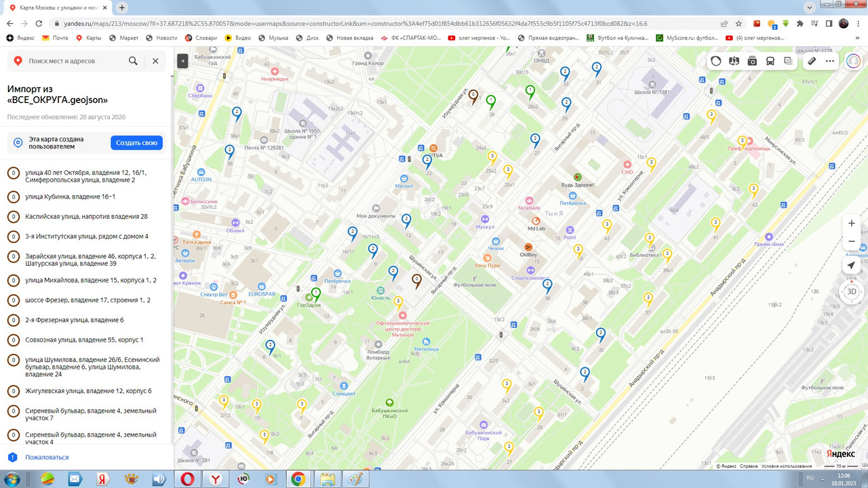The height and width of the screenshot is (488, 868).
Task: Open the Карты bookmark
Action: pos(89,38)
